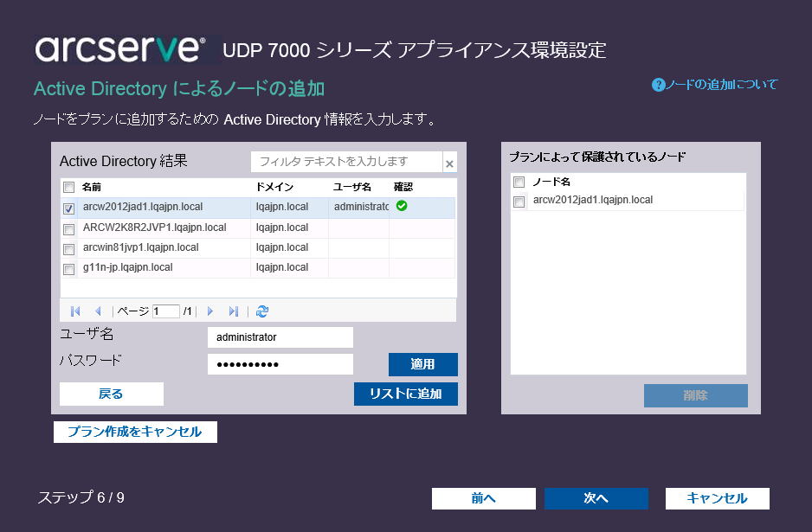Sort by the ユーザ名 column header
The height and width of the screenshot is (532, 812).
point(352,187)
